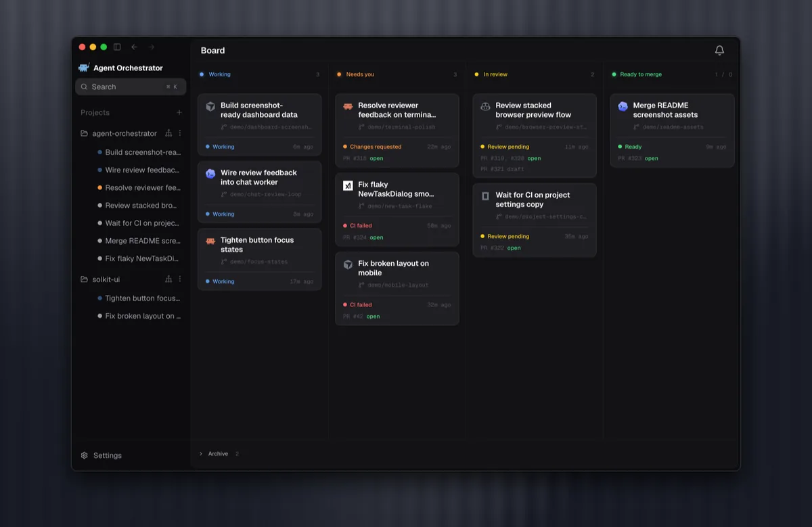The width and height of the screenshot is (812, 527).
Task: Open PR #323 open link
Action: pos(638,158)
